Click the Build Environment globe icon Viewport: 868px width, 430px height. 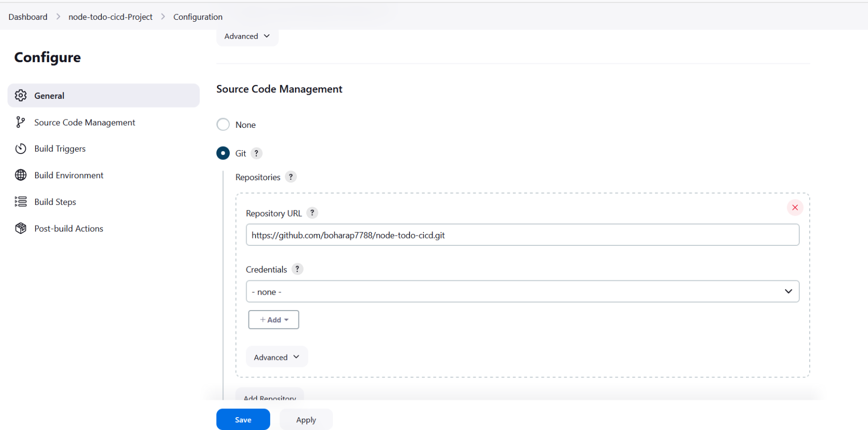click(x=21, y=175)
